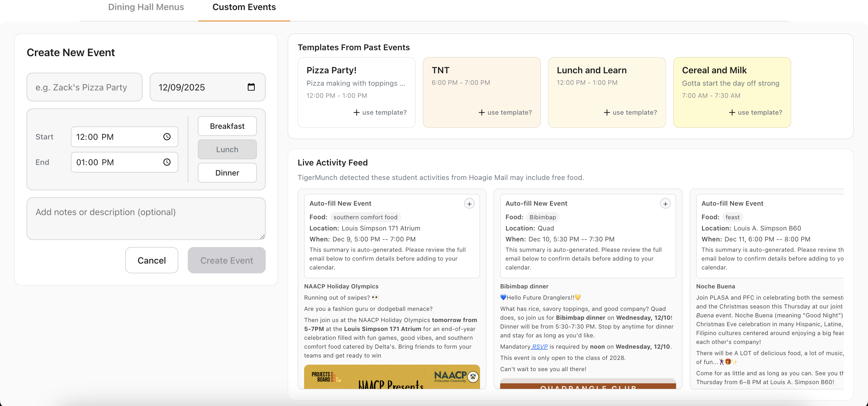Switch to the Dining Hall Menus tab

(146, 7)
